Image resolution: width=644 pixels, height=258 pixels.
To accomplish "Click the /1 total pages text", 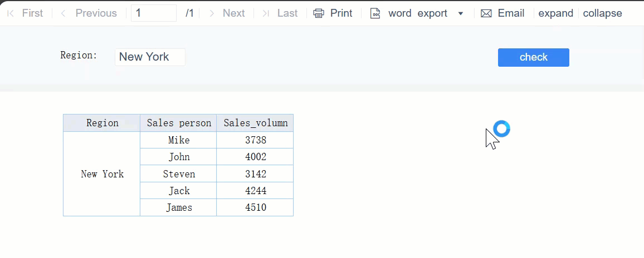I will pos(189,13).
